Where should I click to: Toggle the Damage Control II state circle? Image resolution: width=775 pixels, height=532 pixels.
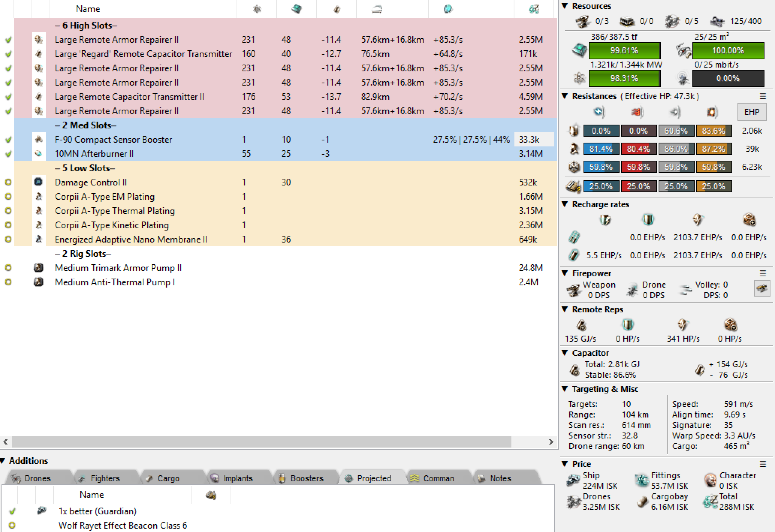click(x=8, y=182)
